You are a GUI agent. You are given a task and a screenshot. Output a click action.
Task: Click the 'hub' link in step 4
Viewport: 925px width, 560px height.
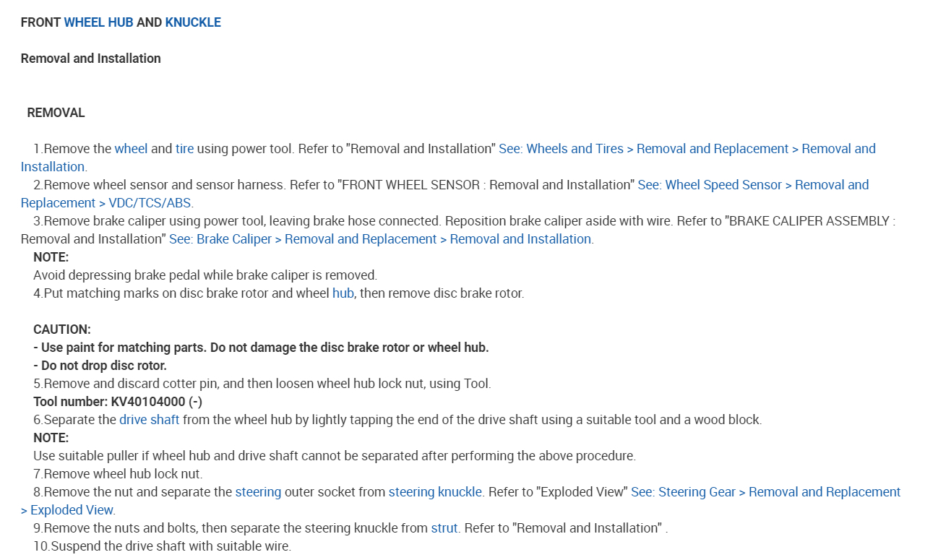343,293
